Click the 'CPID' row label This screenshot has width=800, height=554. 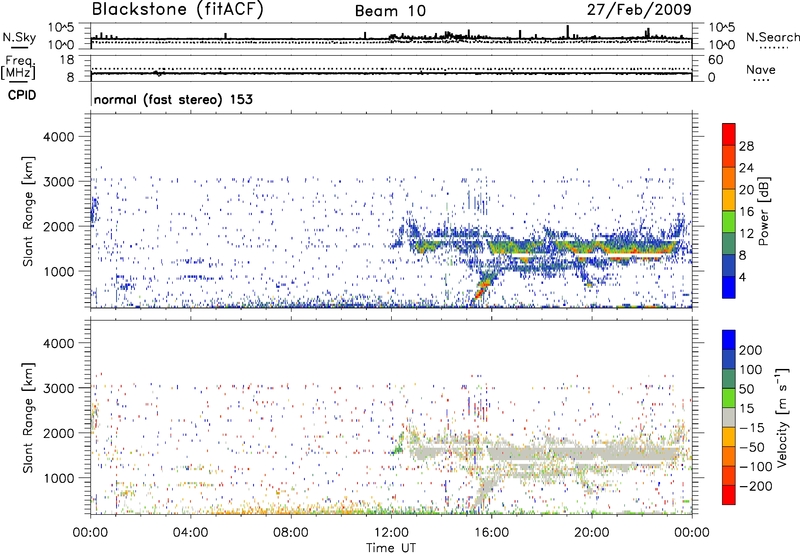21,95
